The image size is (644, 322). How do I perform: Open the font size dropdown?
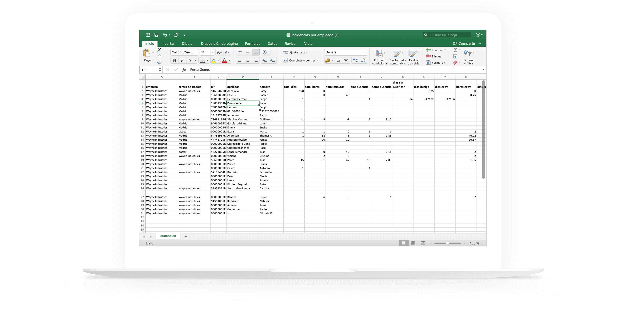point(212,52)
